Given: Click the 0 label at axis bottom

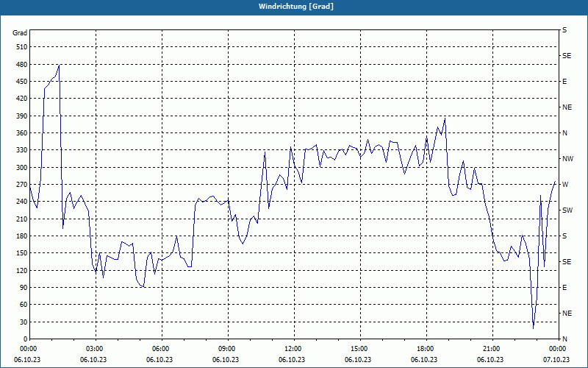Looking at the screenshot, I should coord(26,339).
